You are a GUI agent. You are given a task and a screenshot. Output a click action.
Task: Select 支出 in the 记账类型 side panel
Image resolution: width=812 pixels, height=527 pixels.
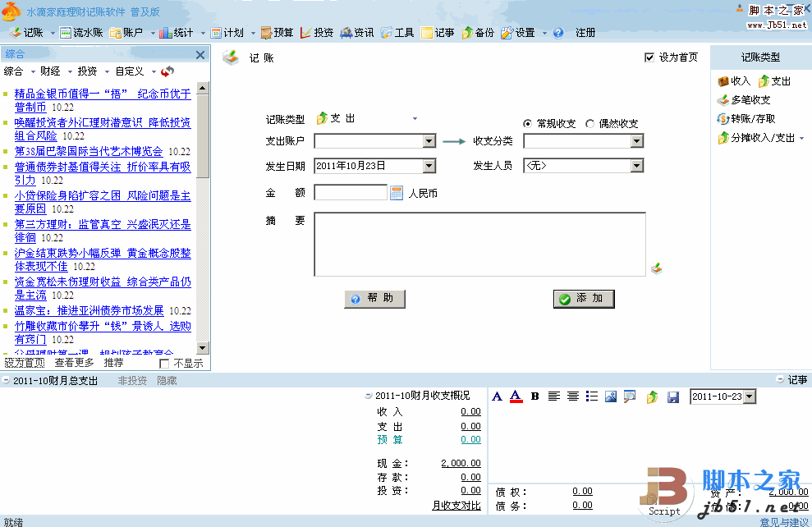click(775, 81)
